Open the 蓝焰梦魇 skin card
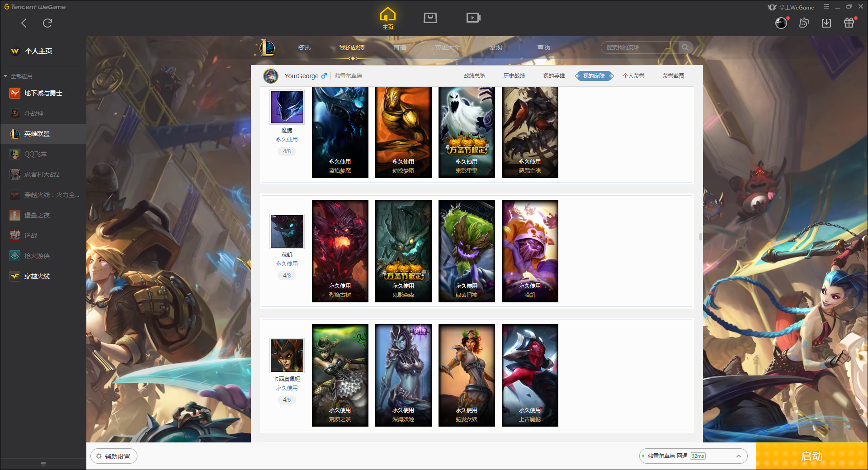This screenshot has height=470, width=868. [x=340, y=132]
